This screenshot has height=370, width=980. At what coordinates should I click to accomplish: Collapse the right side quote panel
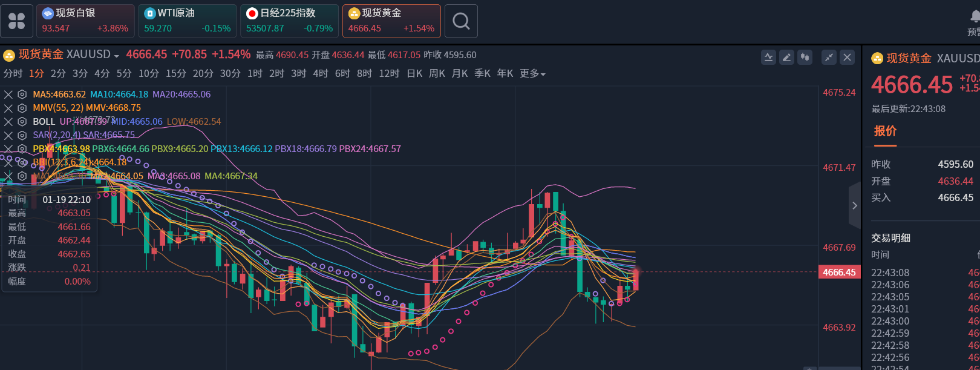[x=854, y=205]
